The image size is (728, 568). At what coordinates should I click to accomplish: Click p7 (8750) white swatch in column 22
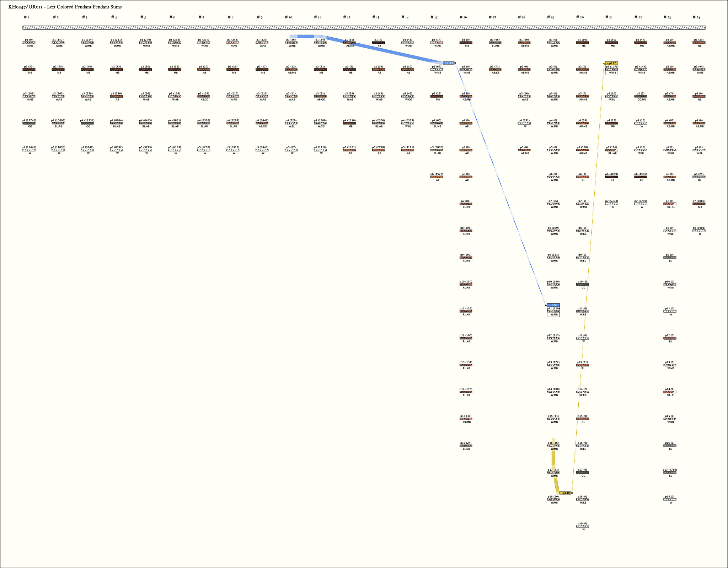tap(641, 204)
